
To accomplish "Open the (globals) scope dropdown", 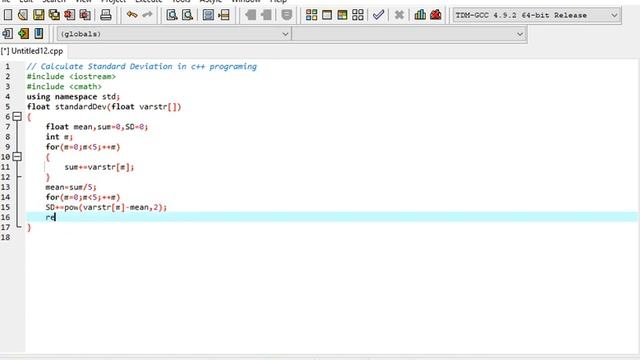I will point(174,34).
